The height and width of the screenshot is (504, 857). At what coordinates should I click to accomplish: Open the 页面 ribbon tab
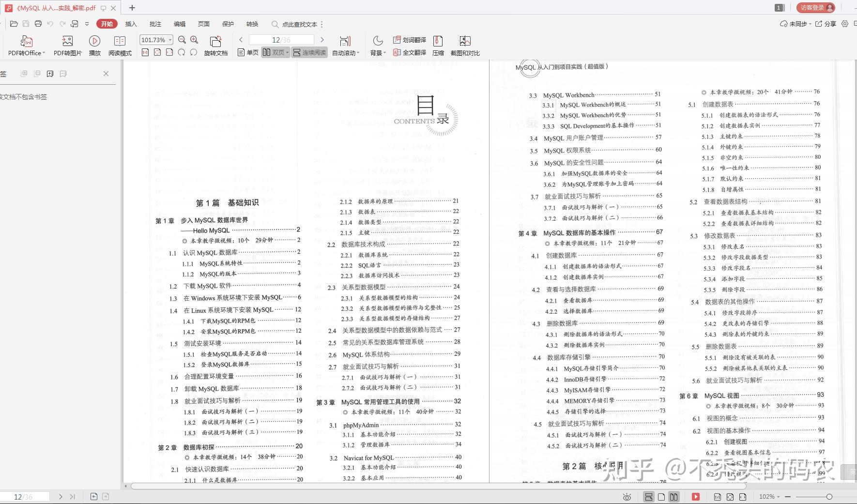coord(203,24)
